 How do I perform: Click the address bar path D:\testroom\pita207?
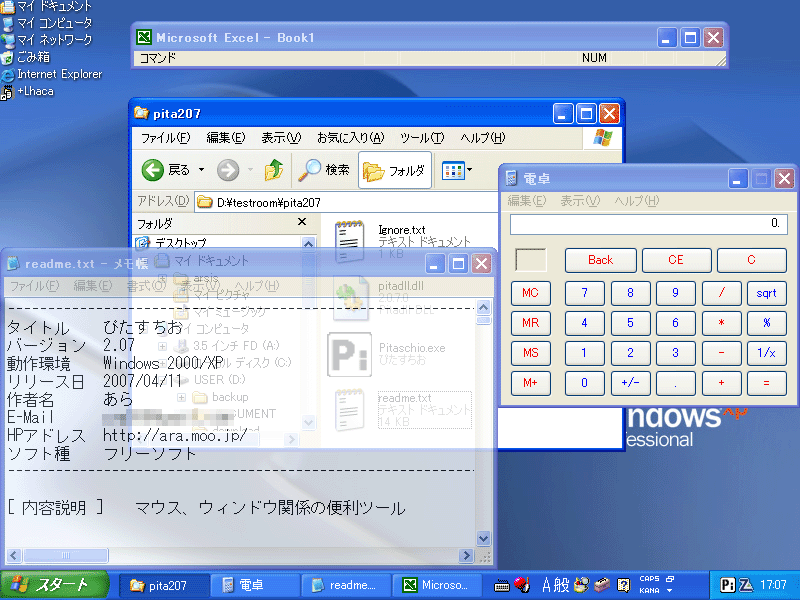(x=269, y=203)
